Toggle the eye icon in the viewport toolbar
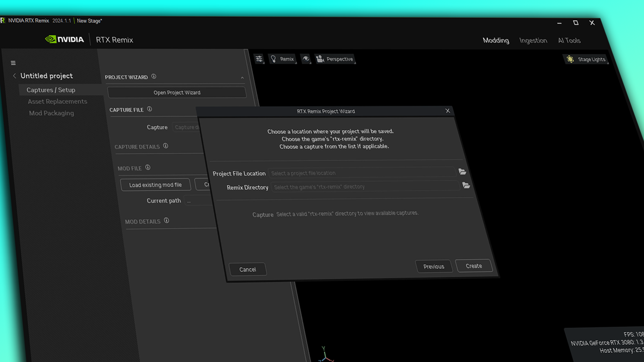This screenshot has height=362, width=644. pos(305,59)
